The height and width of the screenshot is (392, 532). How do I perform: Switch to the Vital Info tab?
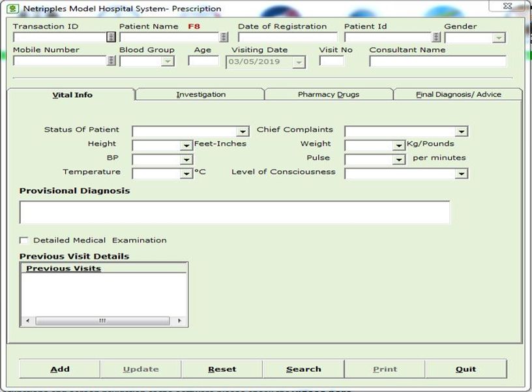(72, 95)
